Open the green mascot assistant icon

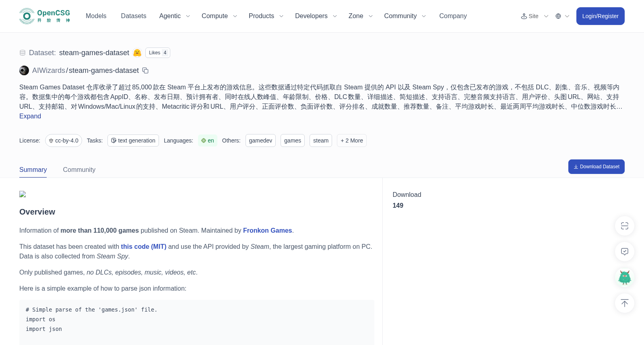point(625,277)
